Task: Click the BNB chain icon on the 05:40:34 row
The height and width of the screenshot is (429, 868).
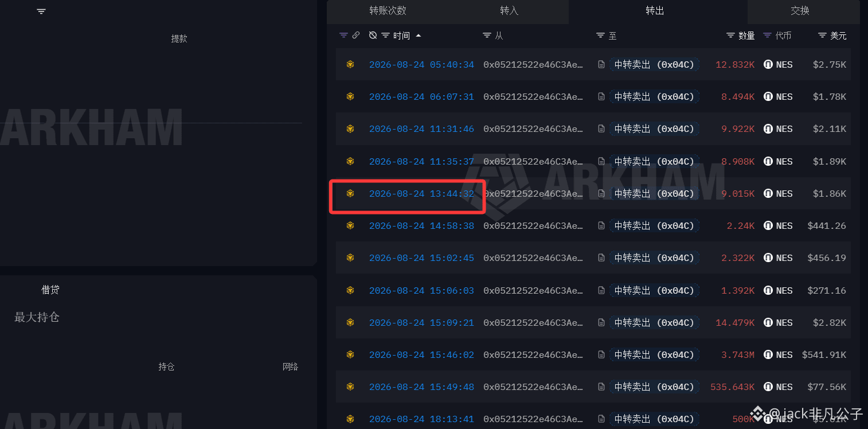Action: [350, 65]
